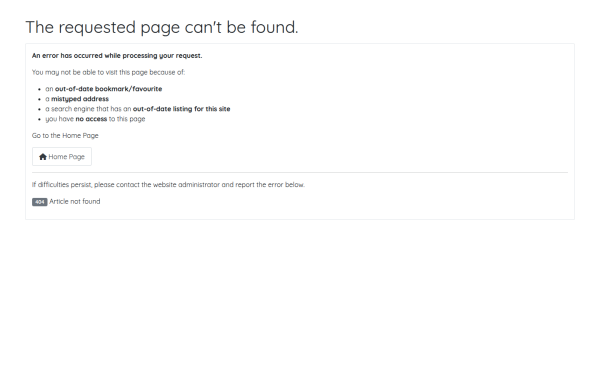This screenshot has height=375, width=600.
Task: Click the 'If difficulties persist' sentence
Action: 168,184
